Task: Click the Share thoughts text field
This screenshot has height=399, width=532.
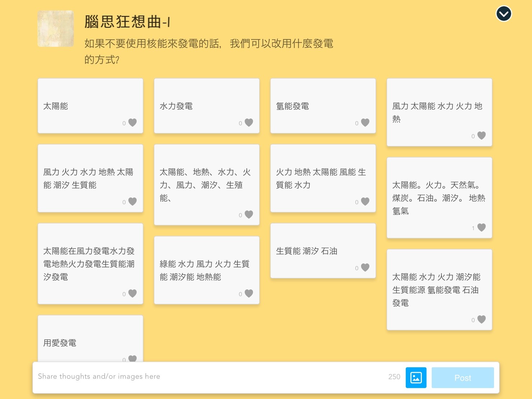Action: [x=209, y=377]
